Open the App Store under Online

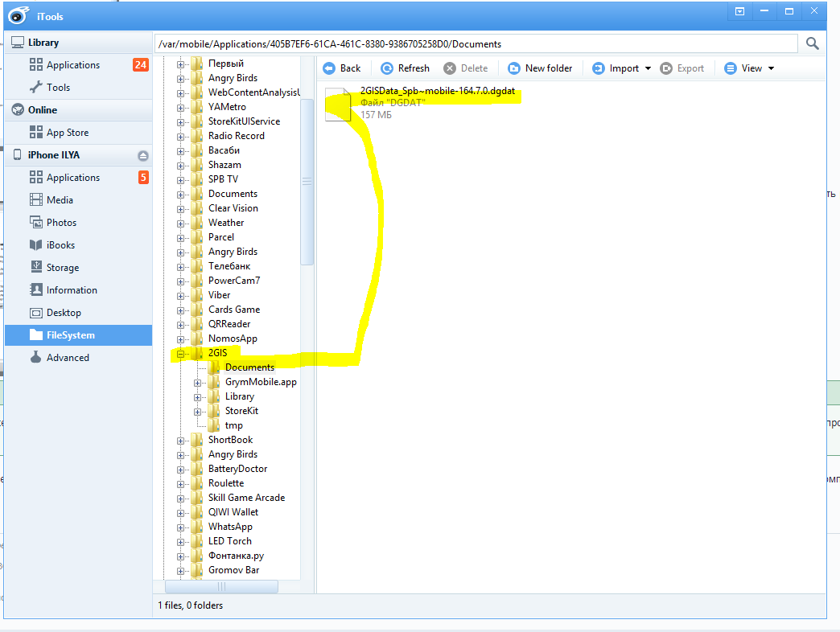click(x=78, y=132)
